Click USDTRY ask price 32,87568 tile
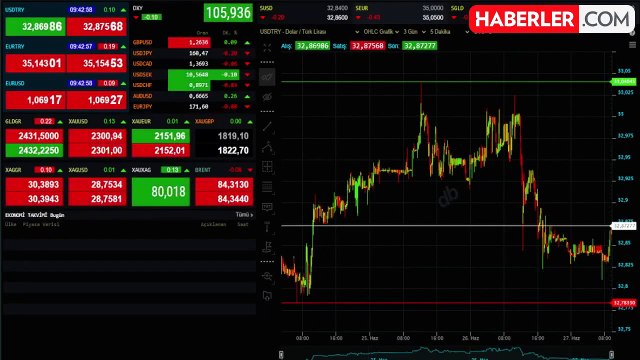This screenshot has width=640, height=360. point(97,27)
